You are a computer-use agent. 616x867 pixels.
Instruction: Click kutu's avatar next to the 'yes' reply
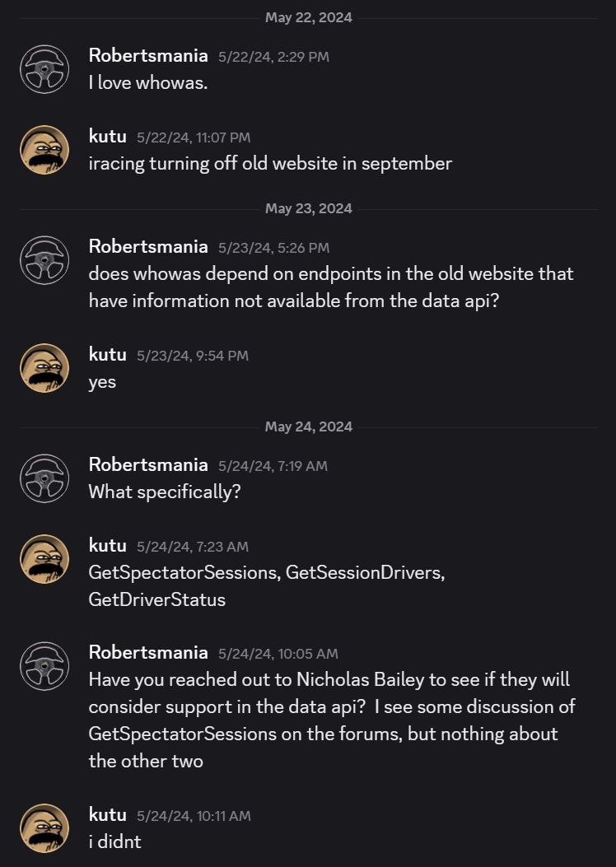click(x=44, y=368)
